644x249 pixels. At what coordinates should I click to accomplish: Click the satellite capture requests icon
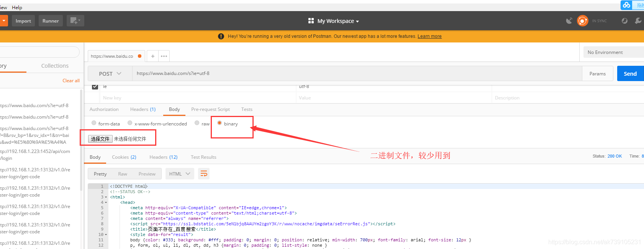tap(569, 21)
